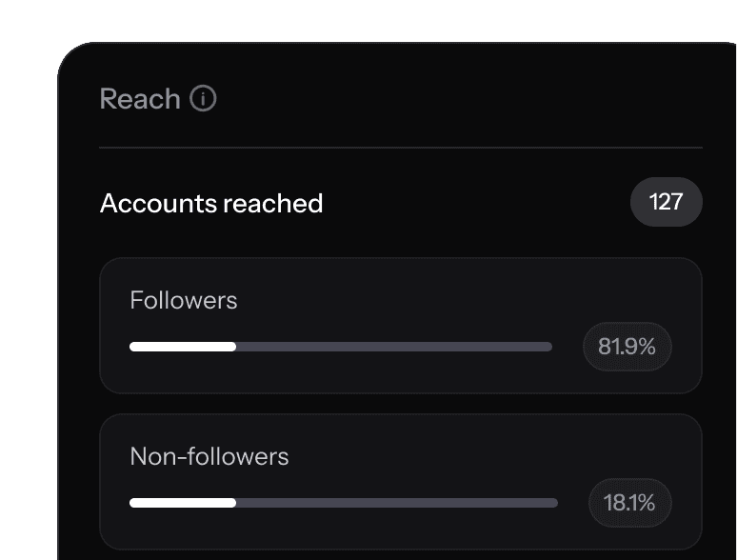
Task: Click the Followers label text
Action: pos(184,301)
